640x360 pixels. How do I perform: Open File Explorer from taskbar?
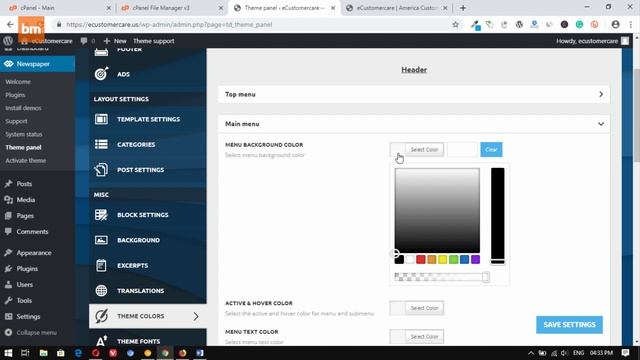[x=43, y=353]
